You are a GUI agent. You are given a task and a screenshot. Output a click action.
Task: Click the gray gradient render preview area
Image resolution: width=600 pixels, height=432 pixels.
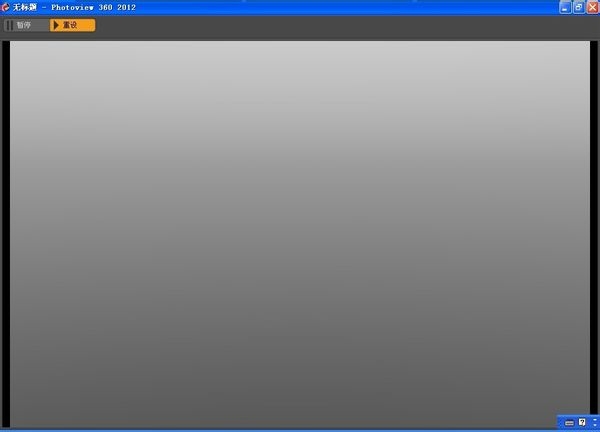[x=300, y=234]
